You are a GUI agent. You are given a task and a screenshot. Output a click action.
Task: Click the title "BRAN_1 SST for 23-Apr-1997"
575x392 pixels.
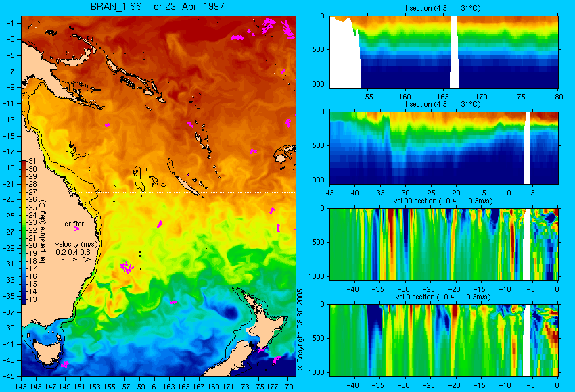[x=158, y=7]
